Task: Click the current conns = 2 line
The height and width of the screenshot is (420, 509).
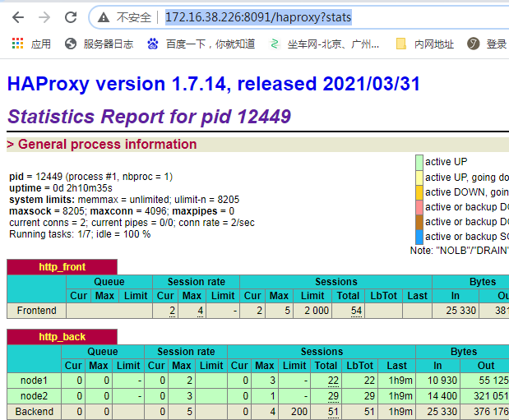Action: pos(132,223)
